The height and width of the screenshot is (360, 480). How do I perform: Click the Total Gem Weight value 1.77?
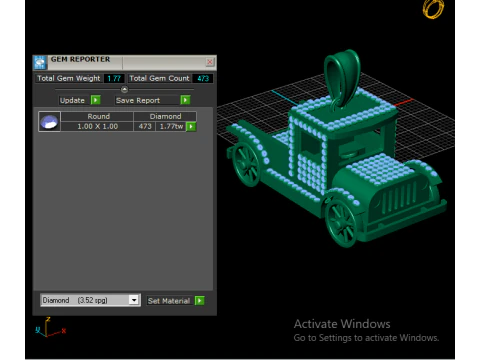(x=114, y=78)
